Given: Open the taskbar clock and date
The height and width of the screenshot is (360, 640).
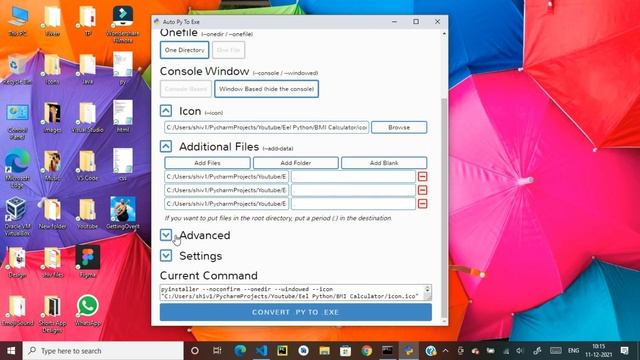Looking at the screenshot, I should 598,351.
